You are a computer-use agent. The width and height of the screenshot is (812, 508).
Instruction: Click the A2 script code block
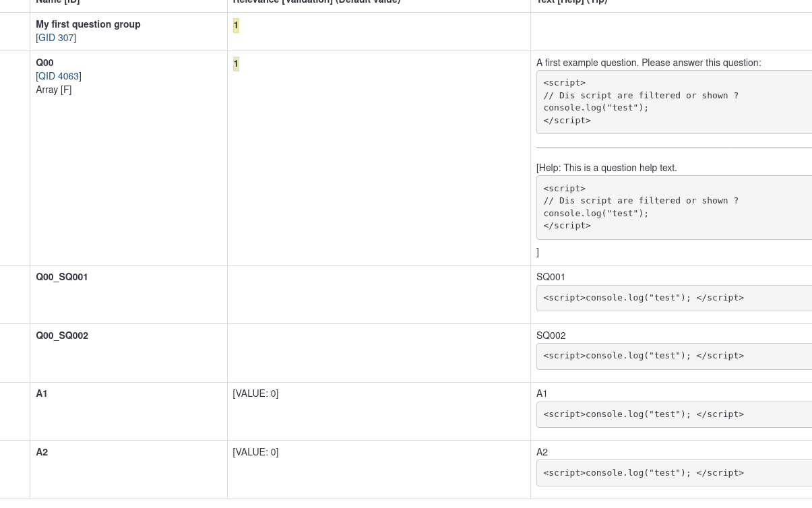click(674, 473)
